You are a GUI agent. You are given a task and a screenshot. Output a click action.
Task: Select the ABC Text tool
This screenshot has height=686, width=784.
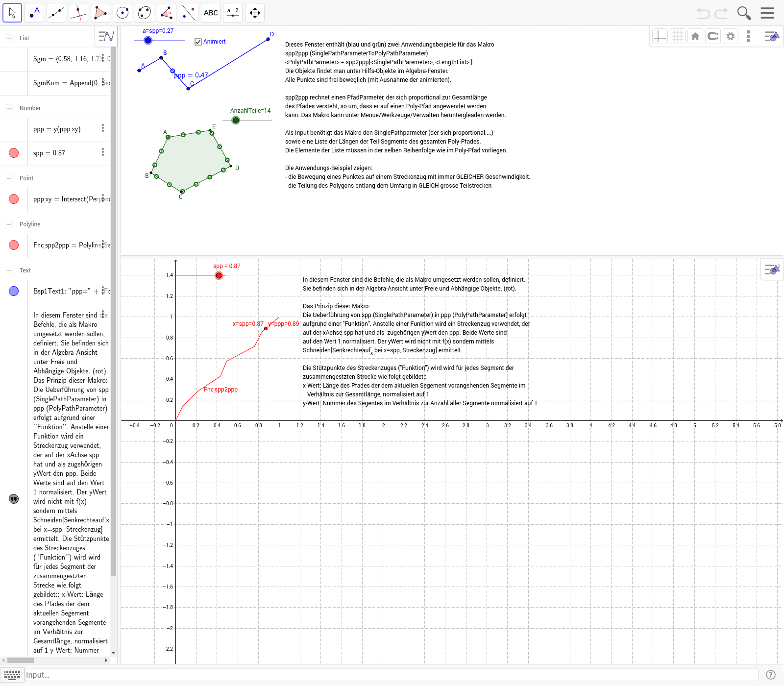click(211, 13)
